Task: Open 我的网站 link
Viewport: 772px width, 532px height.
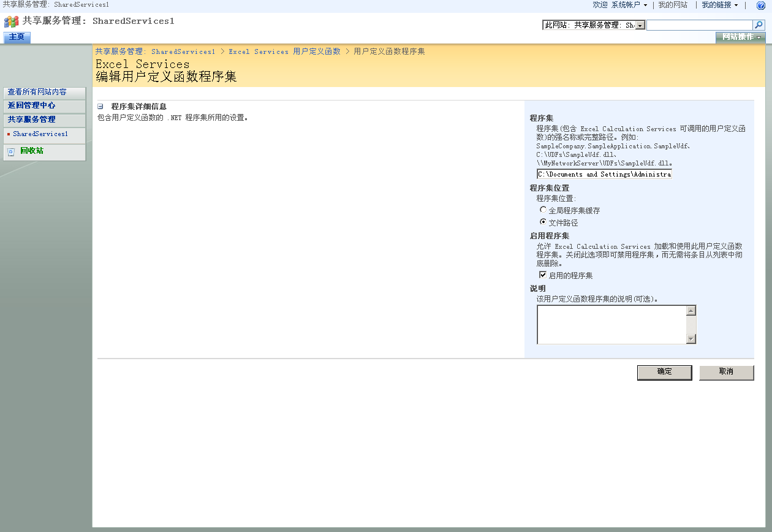Action: (673, 5)
